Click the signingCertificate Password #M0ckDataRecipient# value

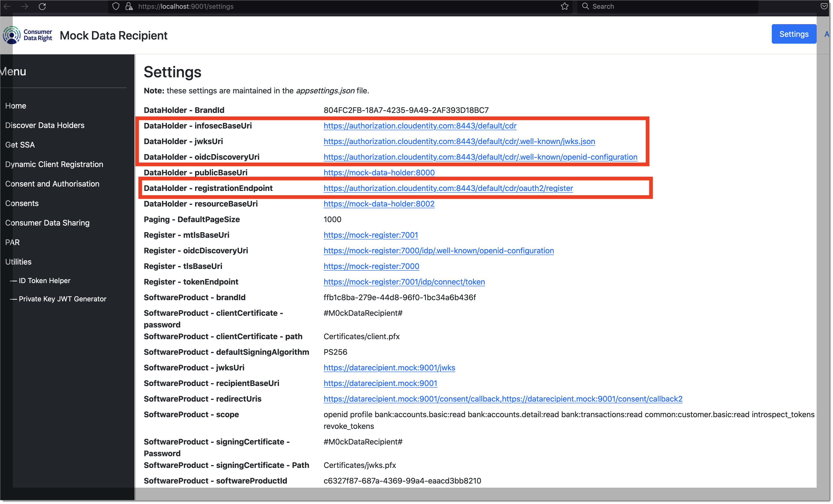(363, 442)
